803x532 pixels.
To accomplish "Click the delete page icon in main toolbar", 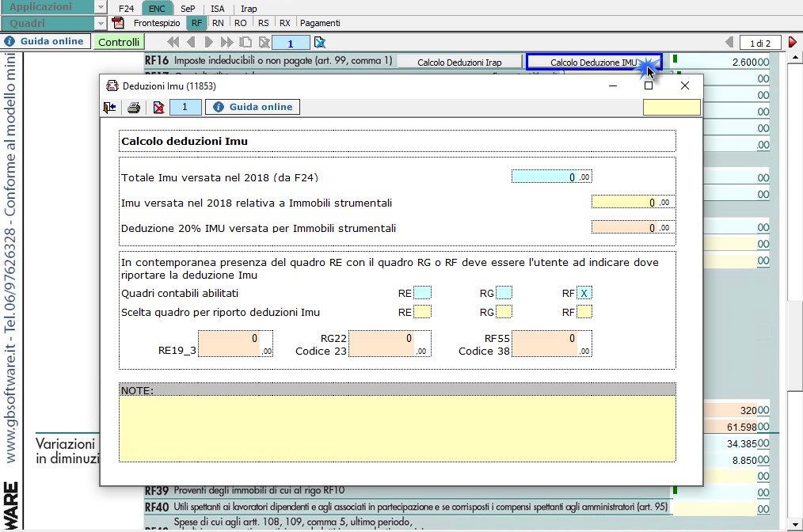I will 264,43.
